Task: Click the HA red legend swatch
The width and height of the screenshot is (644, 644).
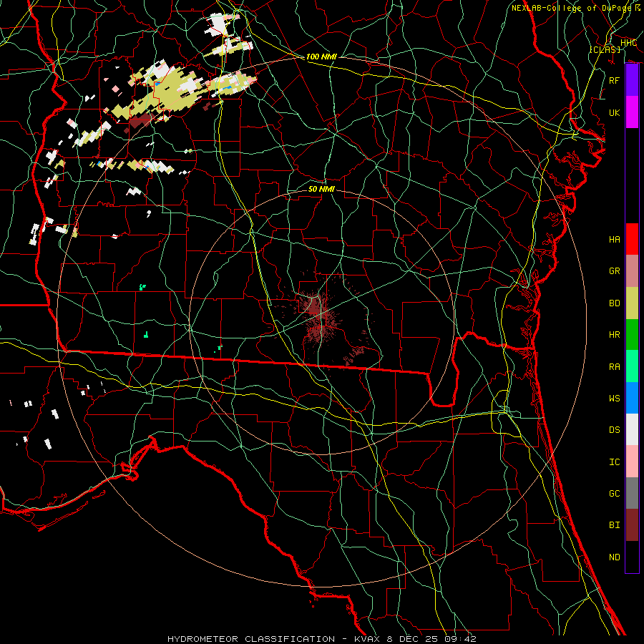Action: click(632, 239)
